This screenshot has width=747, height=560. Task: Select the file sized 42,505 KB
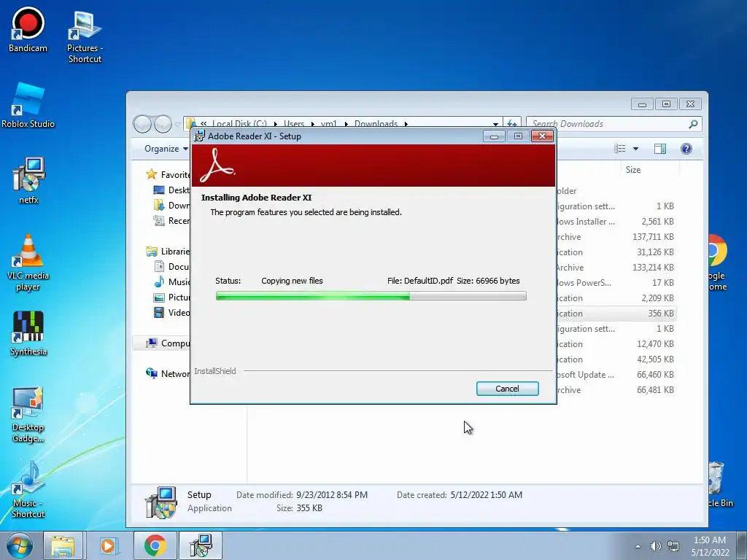point(616,359)
